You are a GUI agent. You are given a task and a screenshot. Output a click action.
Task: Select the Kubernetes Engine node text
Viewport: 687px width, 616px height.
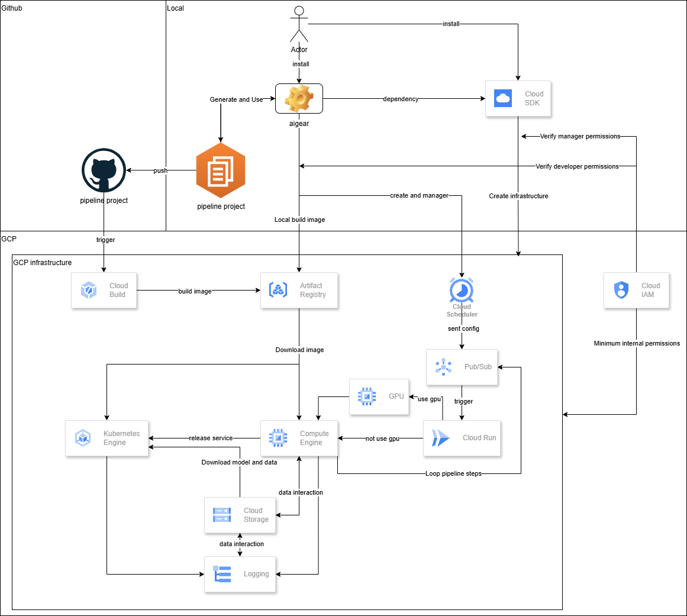pyautogui.click(x=121, y=438)
